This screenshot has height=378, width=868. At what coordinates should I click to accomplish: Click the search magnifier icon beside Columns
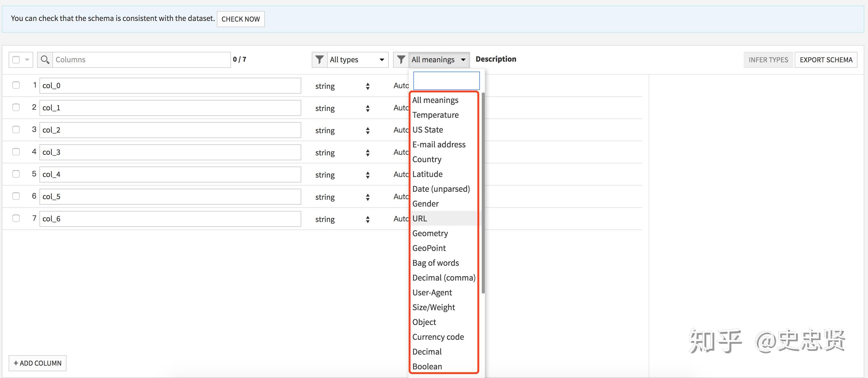(x=45, y=60)
